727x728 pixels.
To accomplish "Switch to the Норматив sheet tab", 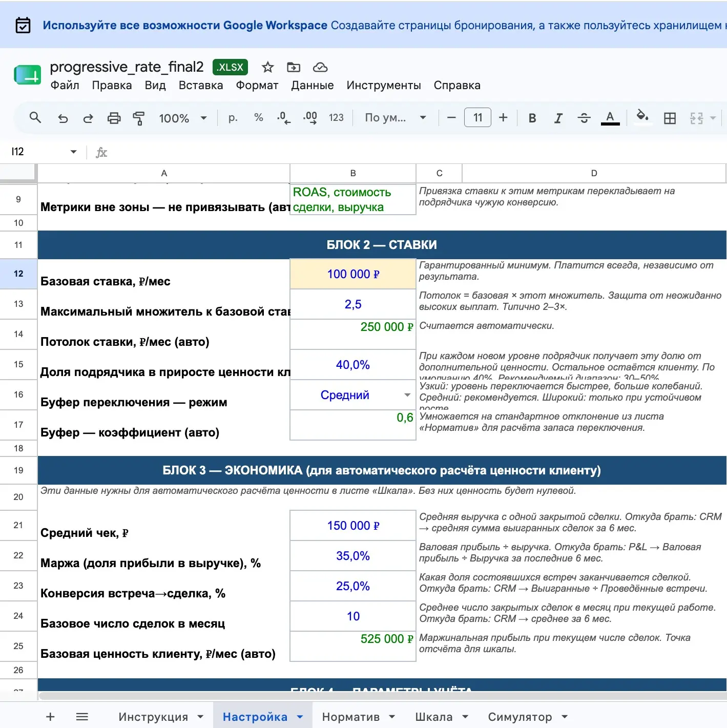I will tap(351, 717).
